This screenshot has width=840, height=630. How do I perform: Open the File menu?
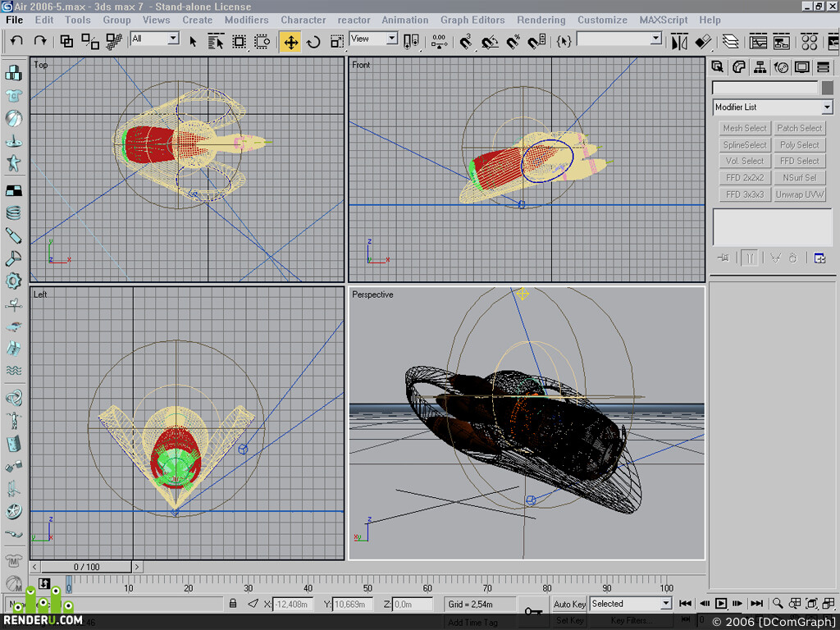pyautogui.click(x=15, y=20)
